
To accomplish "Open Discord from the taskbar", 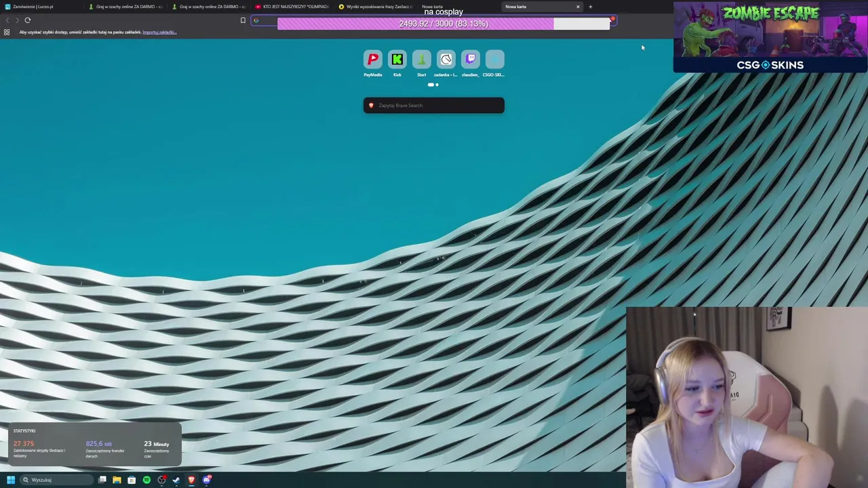I will click(x=207, y=480).
